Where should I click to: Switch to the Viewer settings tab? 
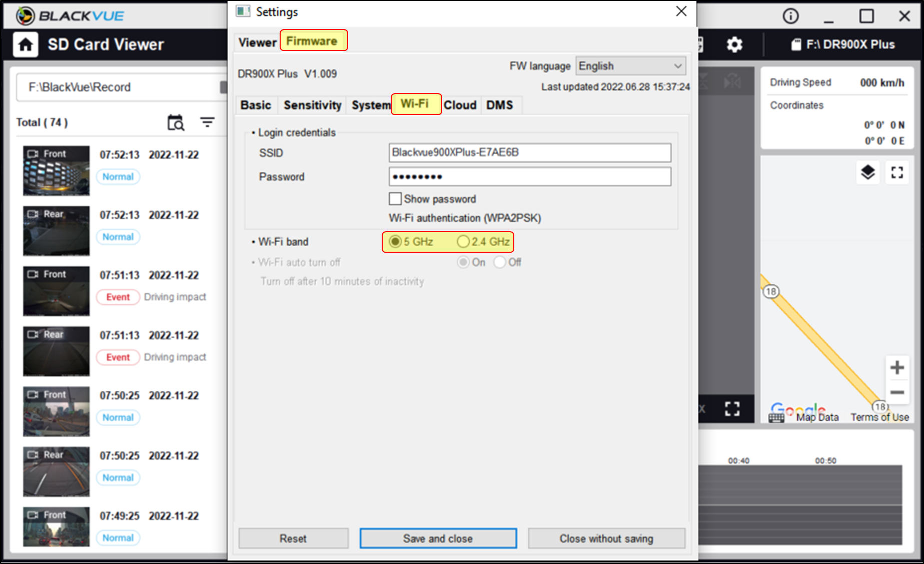click(257, 43)
